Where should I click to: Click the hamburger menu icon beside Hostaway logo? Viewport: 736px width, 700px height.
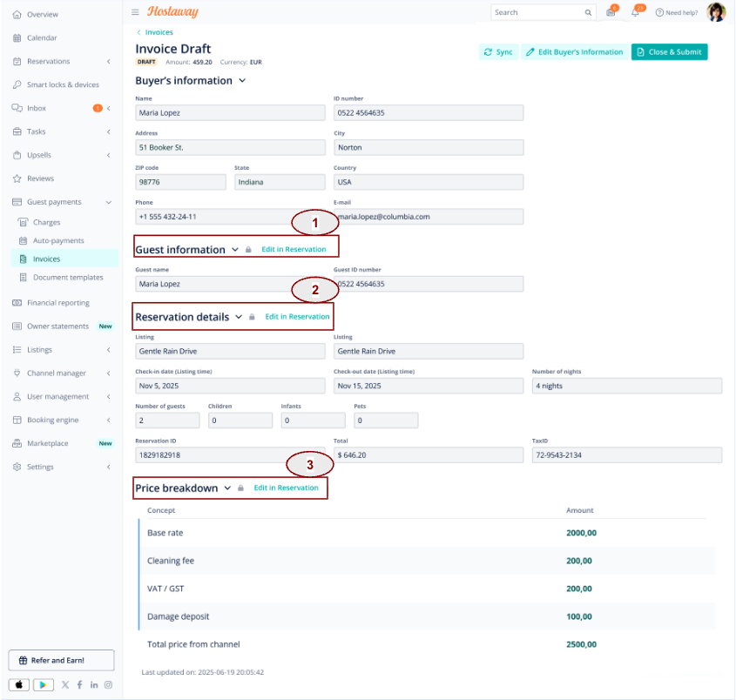point(135,12)
